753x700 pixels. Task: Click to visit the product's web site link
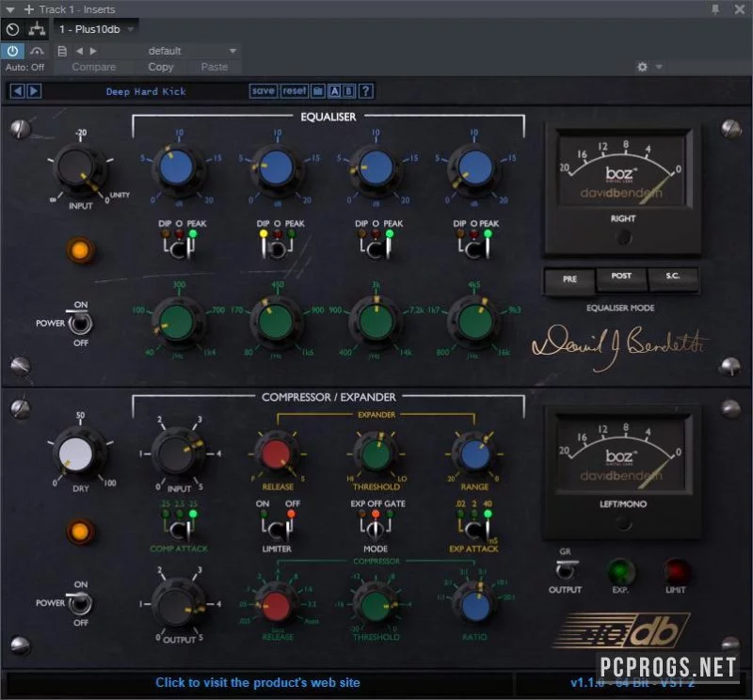(x=257, y=682)
